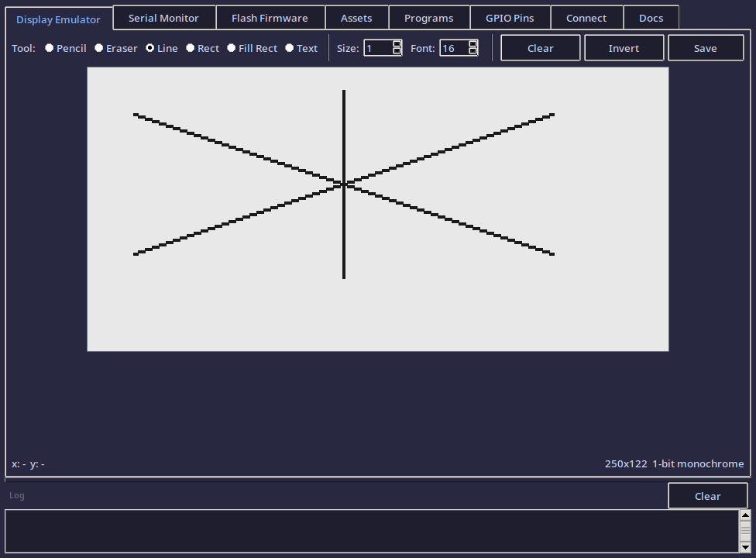The width and height of the screenshot is (756, 558).
Task: Clear the display canvas
Action: [x=540, y=47]
